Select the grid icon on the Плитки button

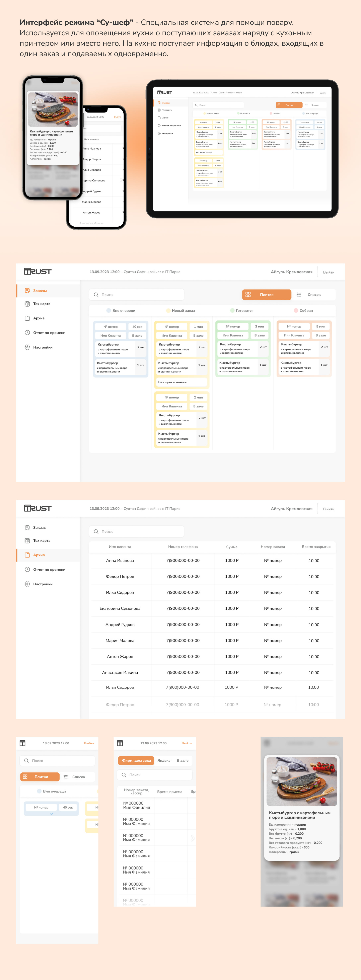249,294
